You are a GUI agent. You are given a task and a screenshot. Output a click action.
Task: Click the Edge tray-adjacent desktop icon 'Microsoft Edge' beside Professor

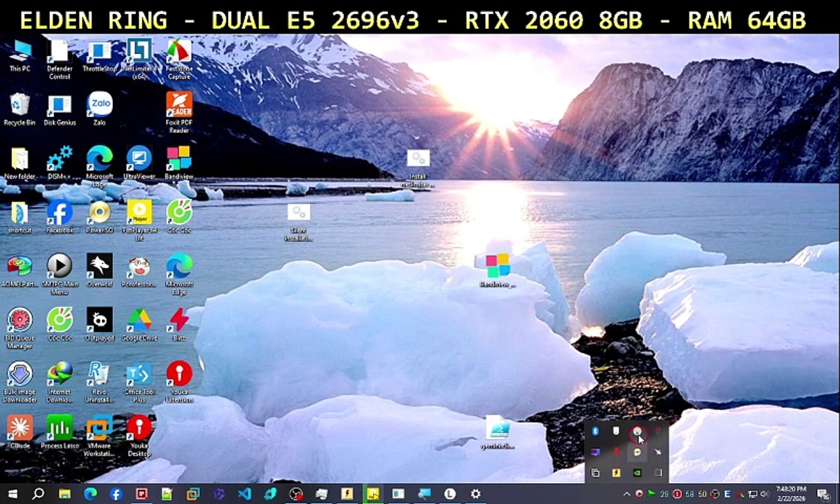[x=179, y=274]
